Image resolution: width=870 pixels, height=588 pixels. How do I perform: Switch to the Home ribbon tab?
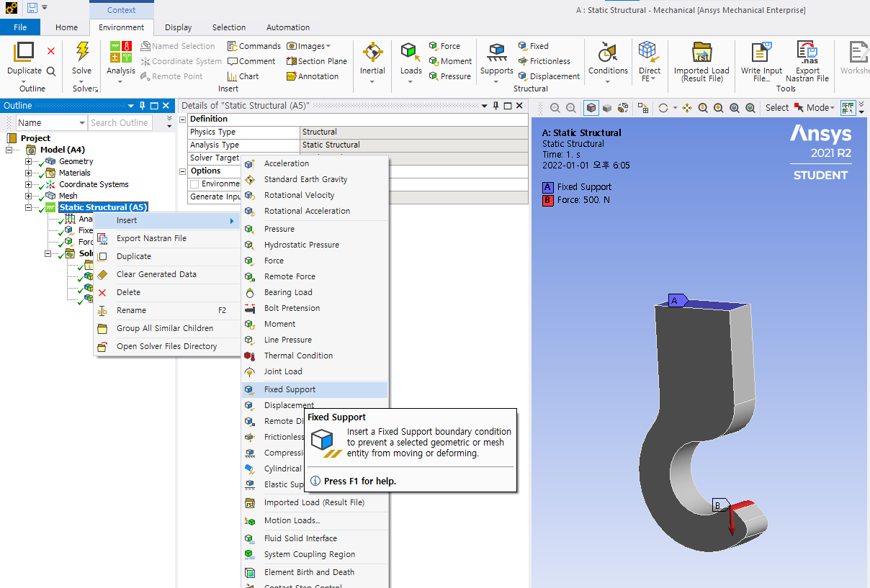[x=66, y=27]
